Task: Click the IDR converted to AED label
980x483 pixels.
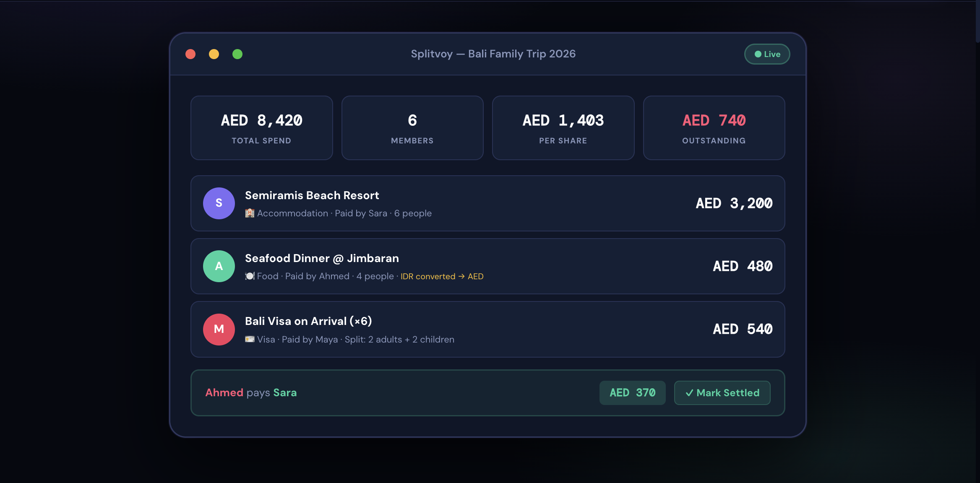Action: (x=442, y=276)
